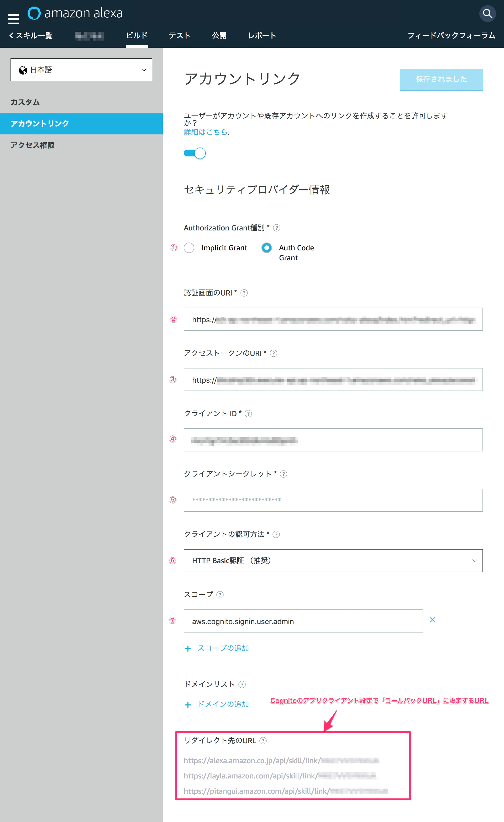Select カスタム in the sidebar
The height and width of the screenshot is (822, 504).
[81, 102]
